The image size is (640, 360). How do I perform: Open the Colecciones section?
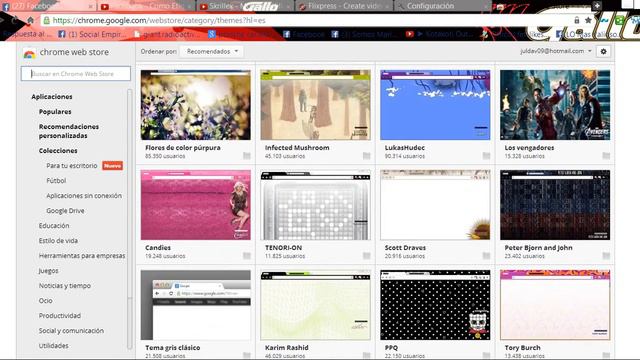tap(58, 151)
